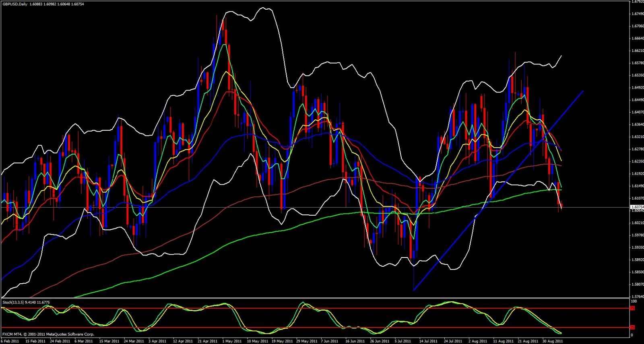Screen dimensions: 644x344
Task: Click the 1.66640 price axis label
Action: (637, 39)
